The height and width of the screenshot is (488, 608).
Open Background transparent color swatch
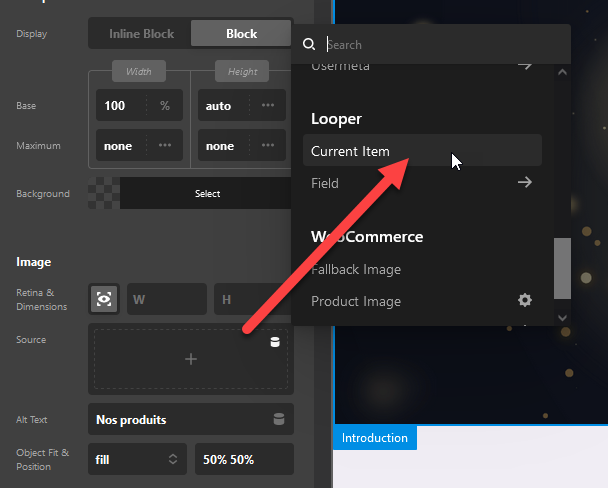(x=104, y=193)
